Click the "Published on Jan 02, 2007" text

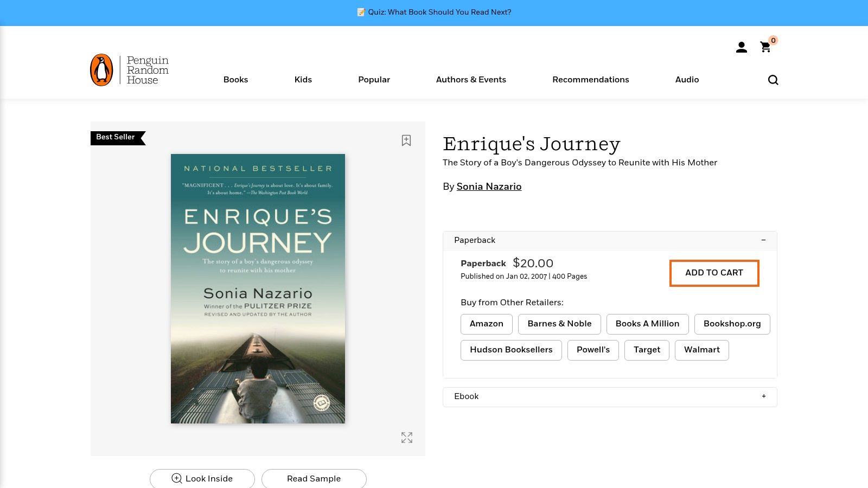[x=503, y=277]
